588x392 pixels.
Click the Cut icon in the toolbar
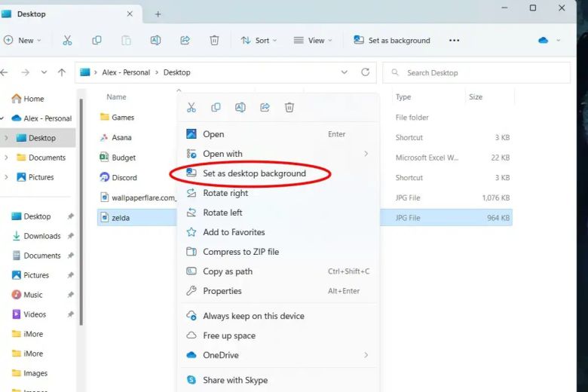tap(68, 41)
